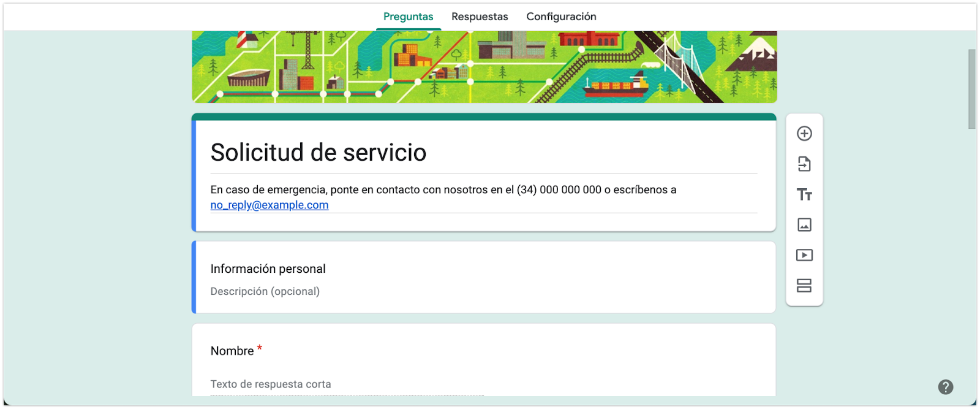Viewport: 980px width, 409px height.
Task: Import questions from another form
Action: [804, 164]
